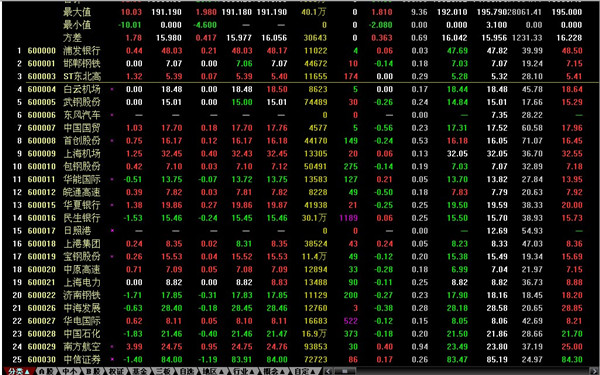Expand the 自定 tab menu
Viewport: 600px width, 375px height.
[x=304, y=371]
